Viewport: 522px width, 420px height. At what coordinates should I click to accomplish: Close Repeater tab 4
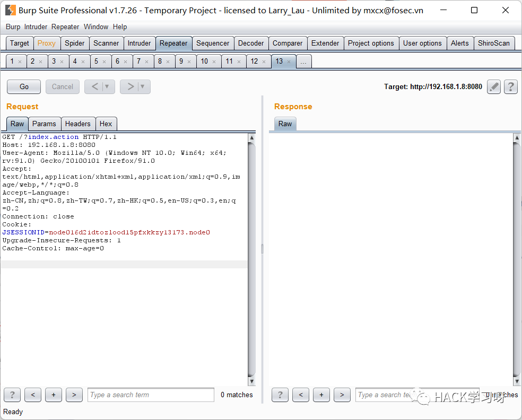pyautogui.click(x=83, y=62)
